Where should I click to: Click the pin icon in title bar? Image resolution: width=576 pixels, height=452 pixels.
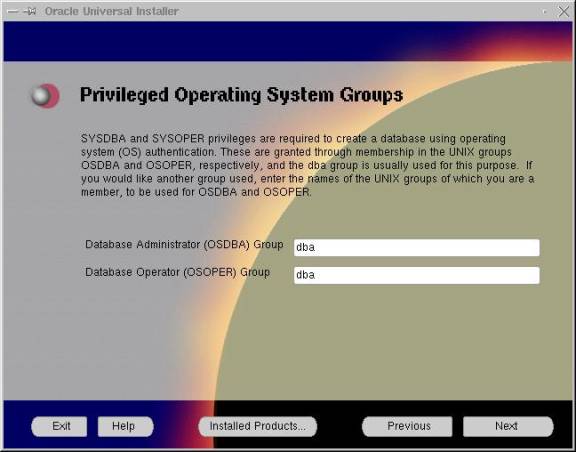(30, 11)
